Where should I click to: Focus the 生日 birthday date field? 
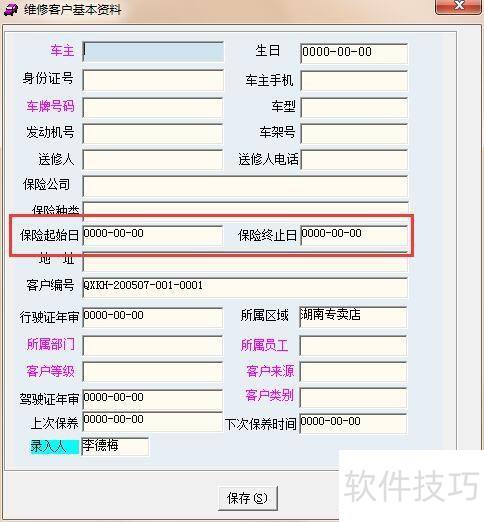point(354,53)
